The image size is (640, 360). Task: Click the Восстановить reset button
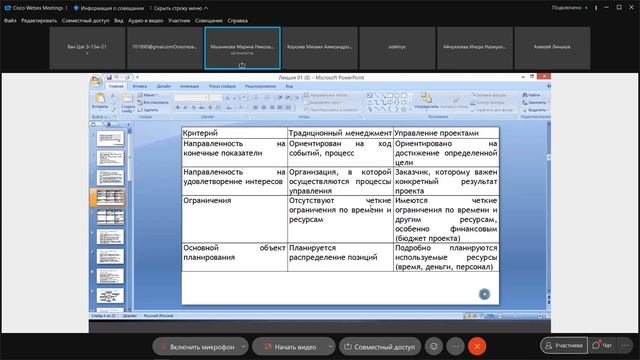tap(153, 102)
